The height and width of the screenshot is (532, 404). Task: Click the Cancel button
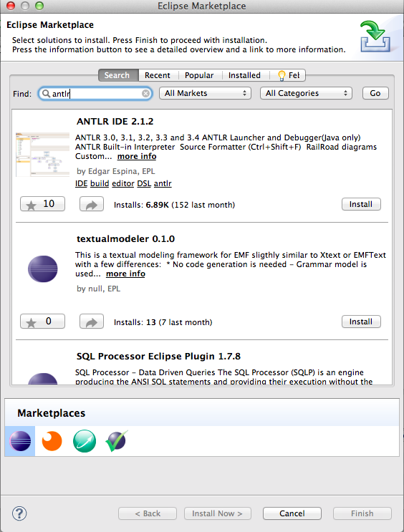[x=292, y=513]
